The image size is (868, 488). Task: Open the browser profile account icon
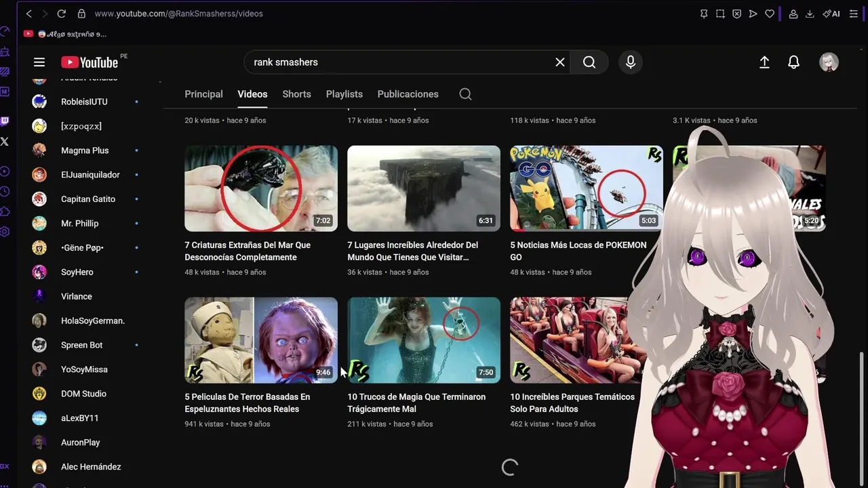click(x=793, y=14)
